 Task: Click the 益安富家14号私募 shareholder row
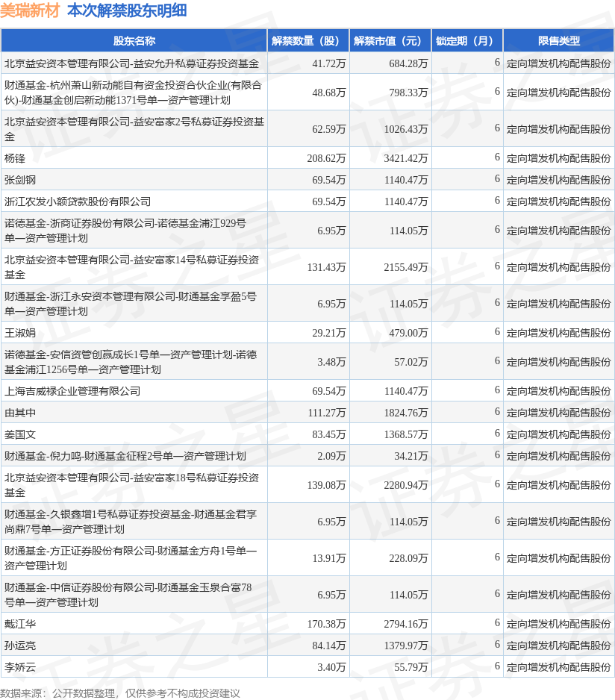click(307, 267)
